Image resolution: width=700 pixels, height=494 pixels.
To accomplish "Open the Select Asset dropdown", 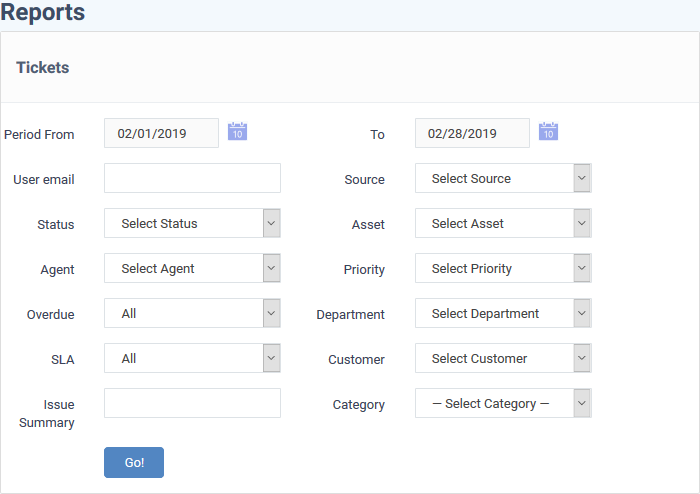I will (503, 223).
